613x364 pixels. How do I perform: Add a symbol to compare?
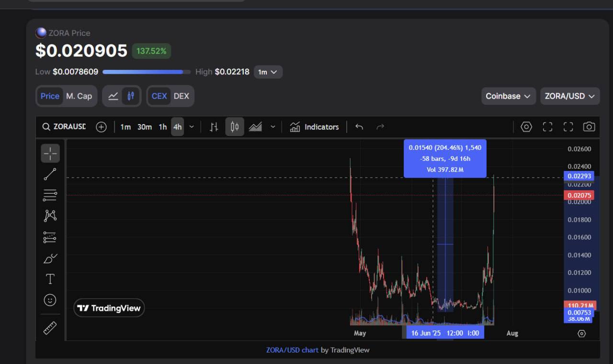tap(101, 127)
